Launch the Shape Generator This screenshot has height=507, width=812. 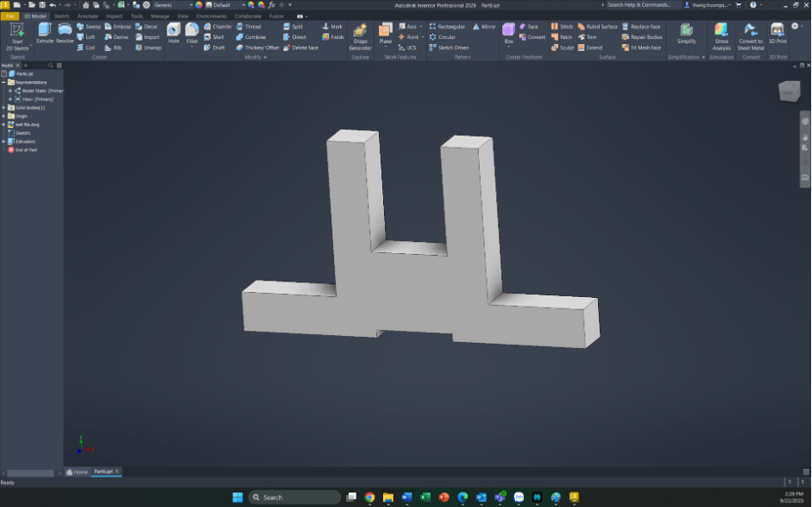360,37
